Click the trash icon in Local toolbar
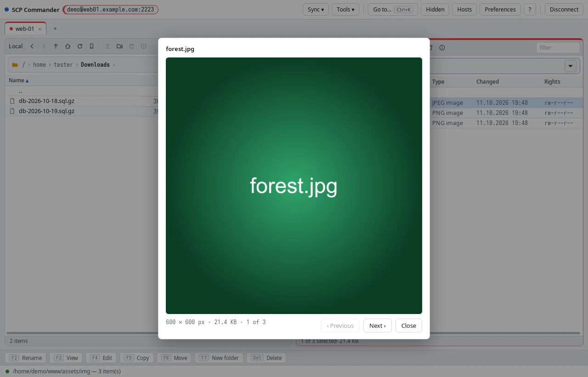This screenshot has width=588, height=377. [132, 46]
